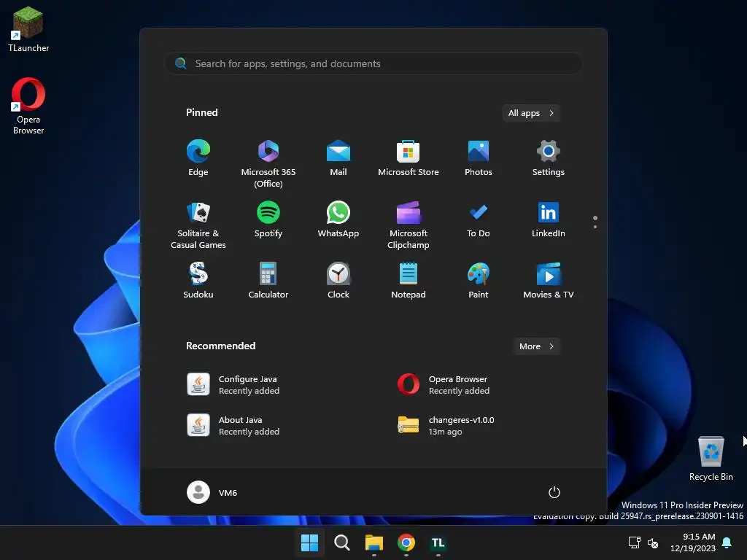Viewport: 747px width, 560px height.
Task: Launch Notepad
Action: (409, 281)
